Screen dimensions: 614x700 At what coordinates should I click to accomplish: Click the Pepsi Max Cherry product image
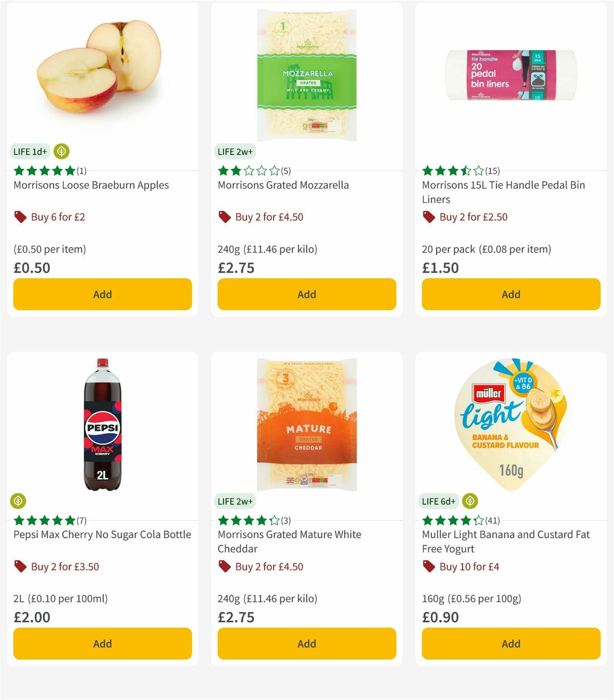tap(102, 424)
